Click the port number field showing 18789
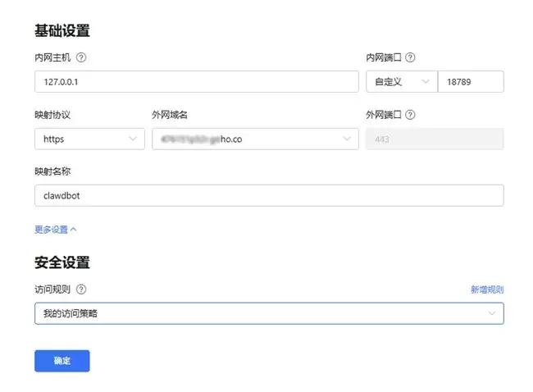533x392 pixels. pyautogui.click(x=471, y=81)
